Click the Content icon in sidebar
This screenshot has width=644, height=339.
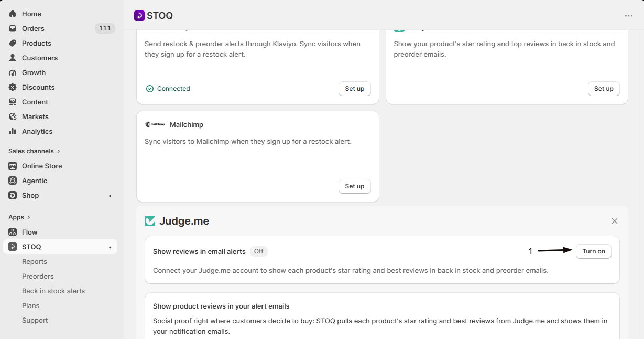pyautogui.click(x=13, y=102)
